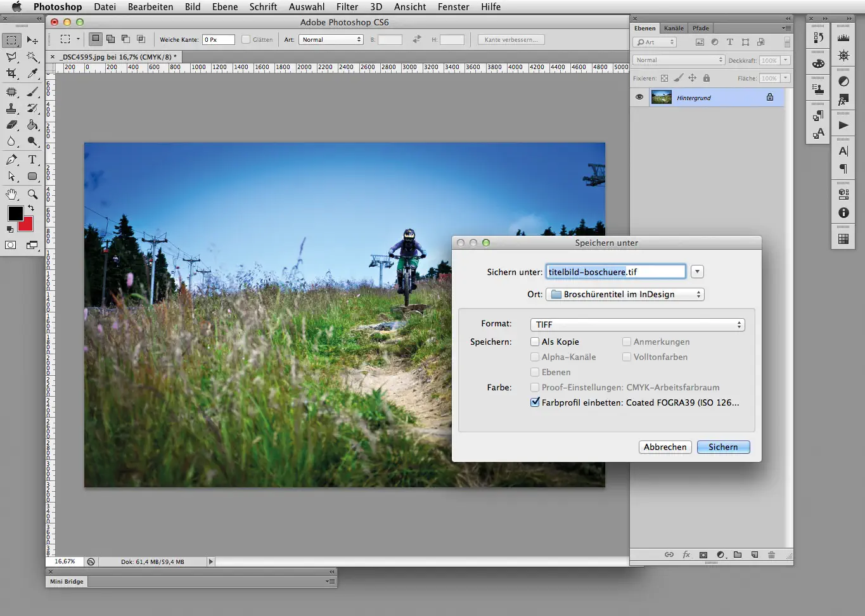Select the Healing Brush tool
The width and height of the screenshot is (865, 616).
click(x=11, y=91)
